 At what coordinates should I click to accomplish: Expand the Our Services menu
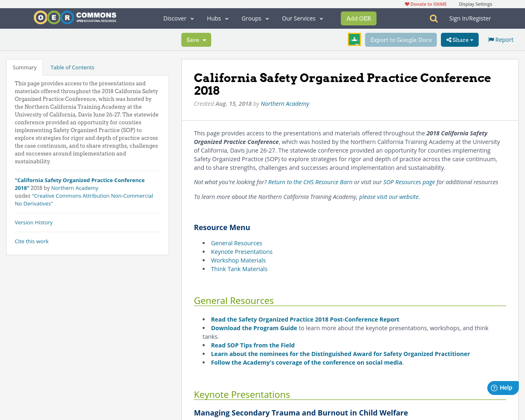click(x=302, y=18)
